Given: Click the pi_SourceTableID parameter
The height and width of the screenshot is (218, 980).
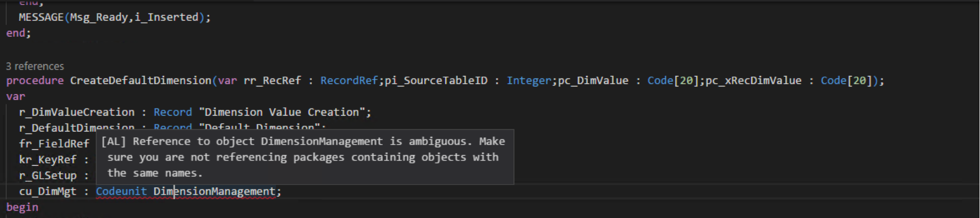Looking at the screenshot, I should tap(436, 81).
